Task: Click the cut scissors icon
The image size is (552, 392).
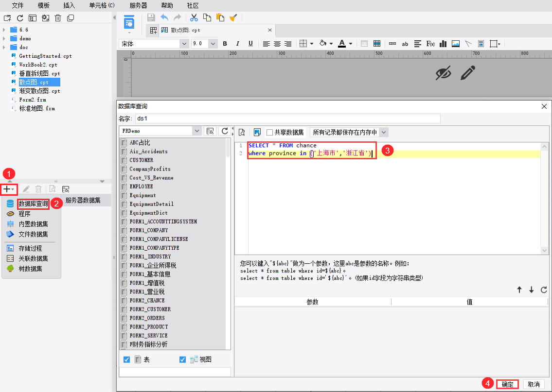Action: [194, 17]
